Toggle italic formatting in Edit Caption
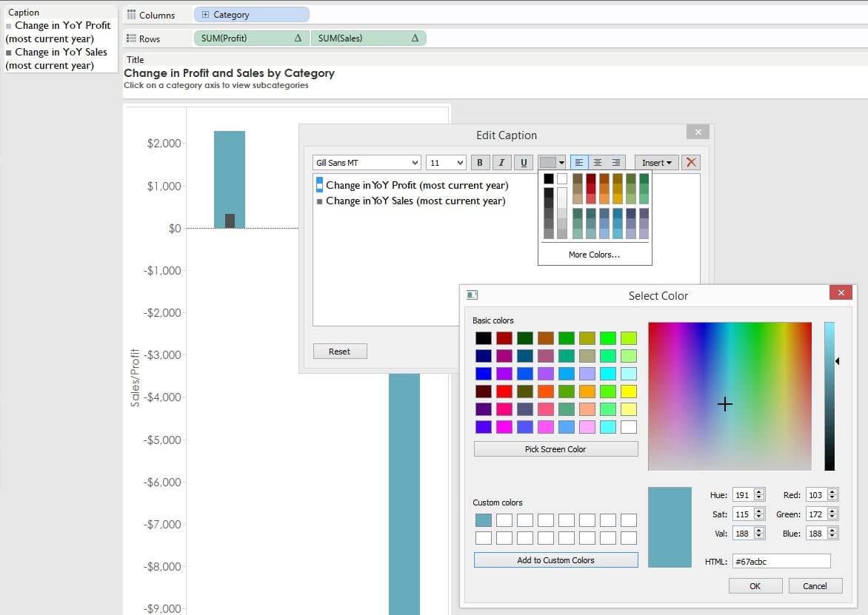The width and height of the screenshot is (868, 615). click(502, 163)
